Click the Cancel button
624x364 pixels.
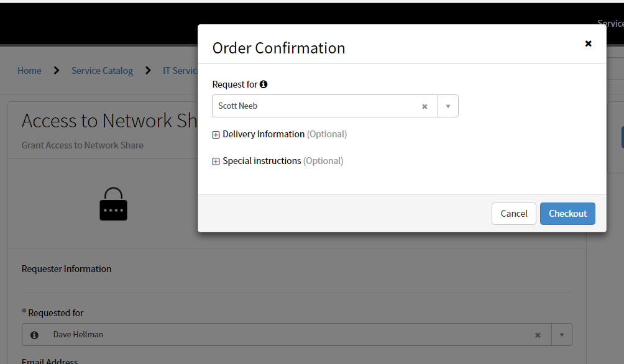pos(513,213)
